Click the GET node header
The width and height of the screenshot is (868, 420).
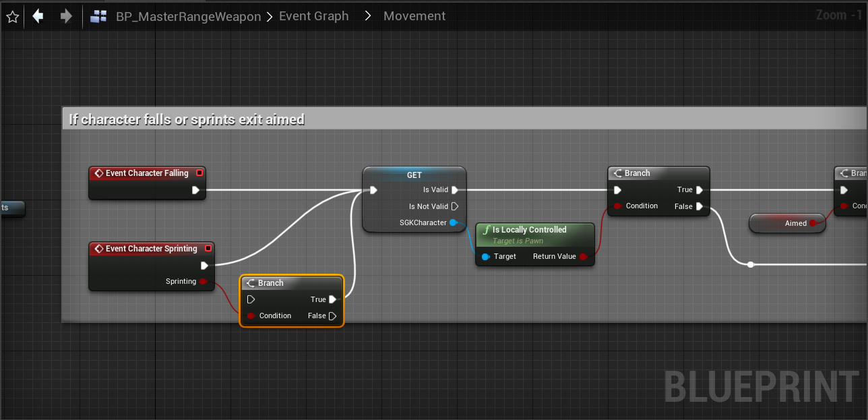pyautogui.click(x=414, y=175)
